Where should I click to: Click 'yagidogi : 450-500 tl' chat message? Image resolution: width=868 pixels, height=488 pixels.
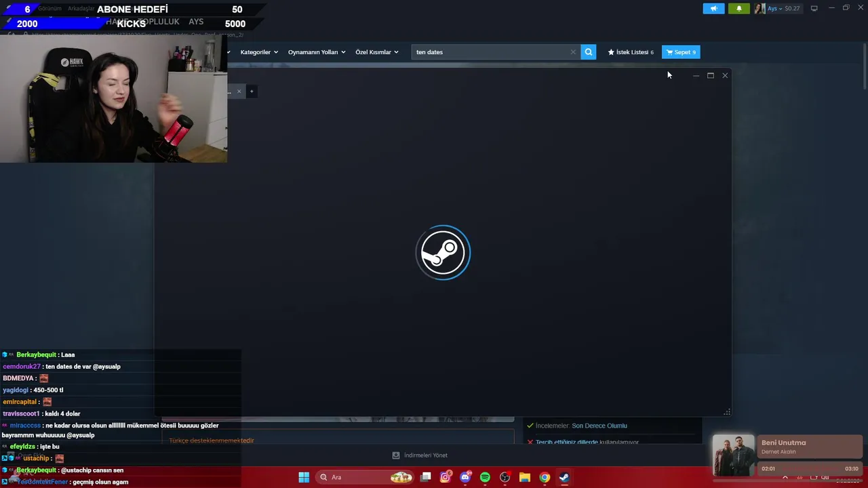pos(33,390)
